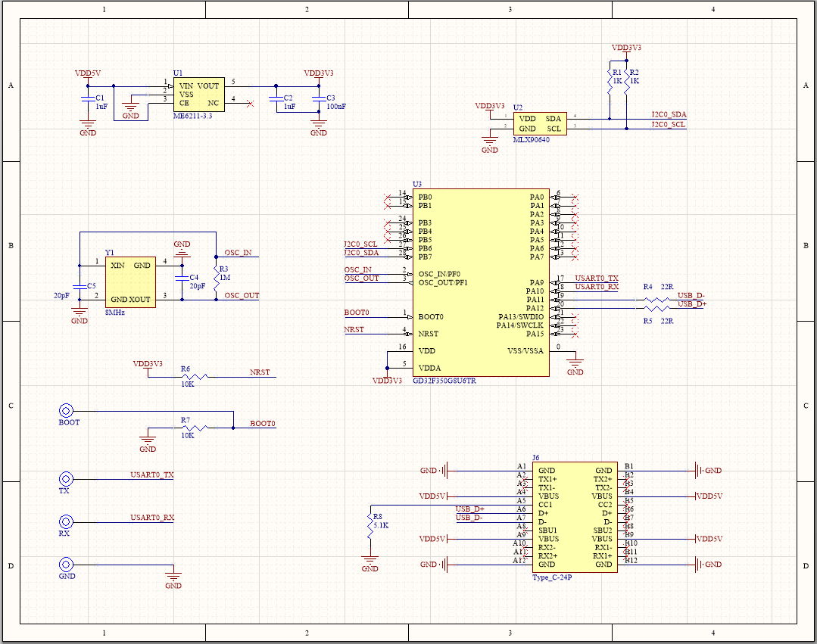Click the USB_D+ net label beside R5
This screenshot has height=644, width=817.
692,304
